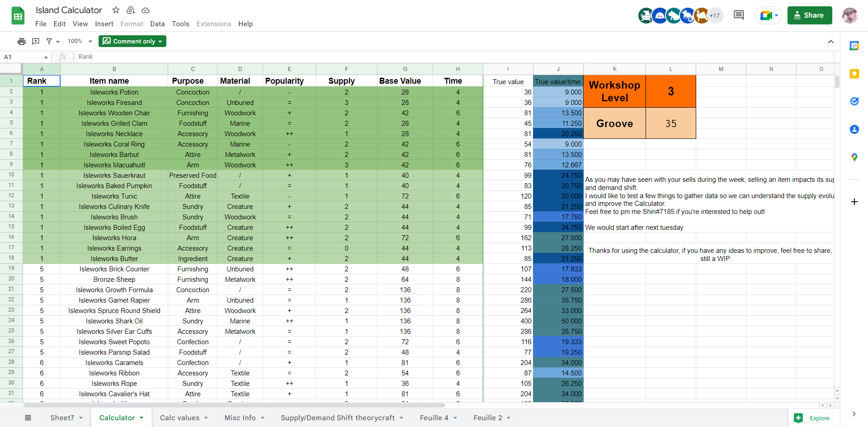Screen dimensions: 868x427
Task: Expand the side panel chevron
Action: coord(854,414)
